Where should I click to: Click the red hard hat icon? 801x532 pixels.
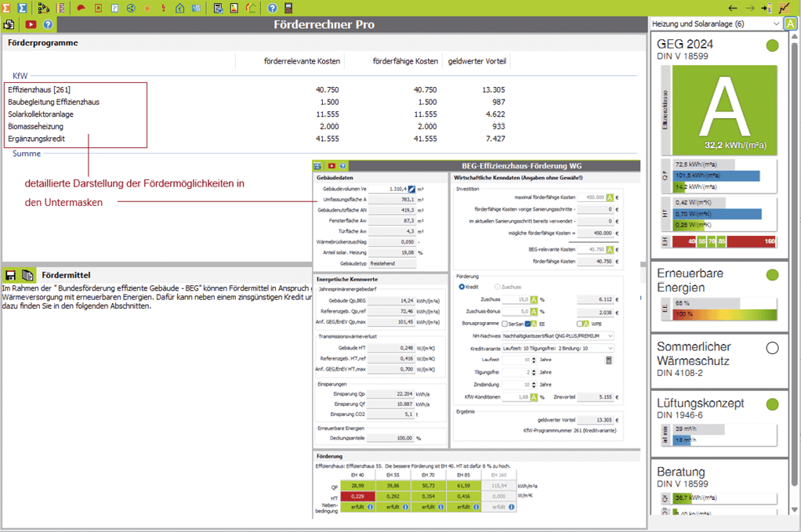pos(81,8)
